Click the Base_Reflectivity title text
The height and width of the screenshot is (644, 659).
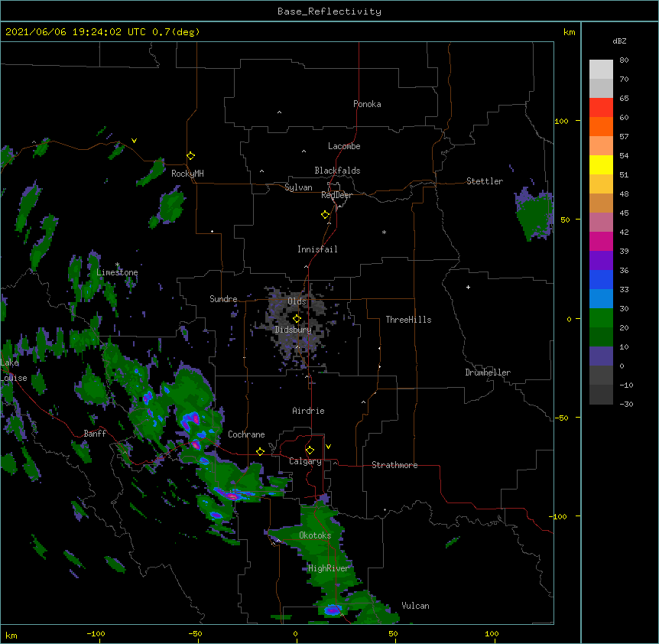click(329, 11)
